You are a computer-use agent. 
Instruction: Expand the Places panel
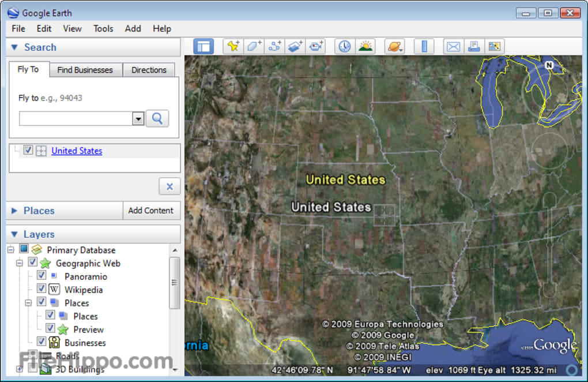[14, 211]
